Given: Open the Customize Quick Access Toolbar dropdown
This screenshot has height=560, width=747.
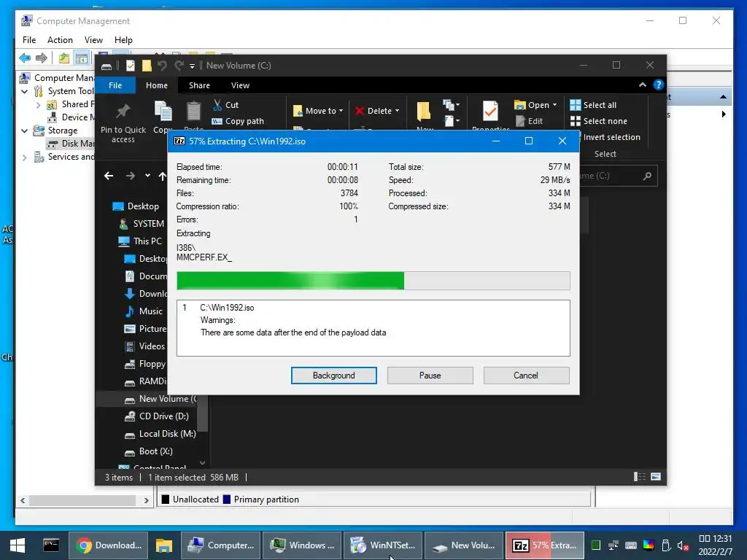Looking at the screenshot, I should [x=192, y=66].
